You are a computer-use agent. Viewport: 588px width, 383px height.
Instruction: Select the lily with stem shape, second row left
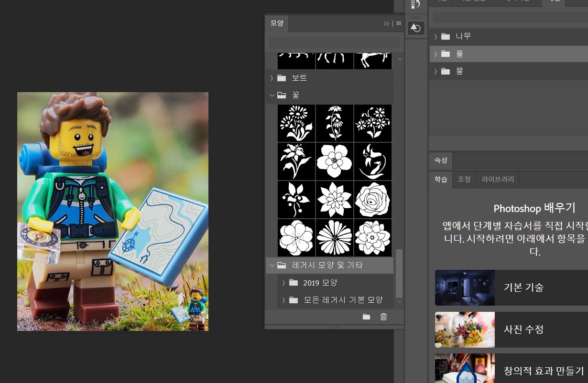(x=296, y=161)
